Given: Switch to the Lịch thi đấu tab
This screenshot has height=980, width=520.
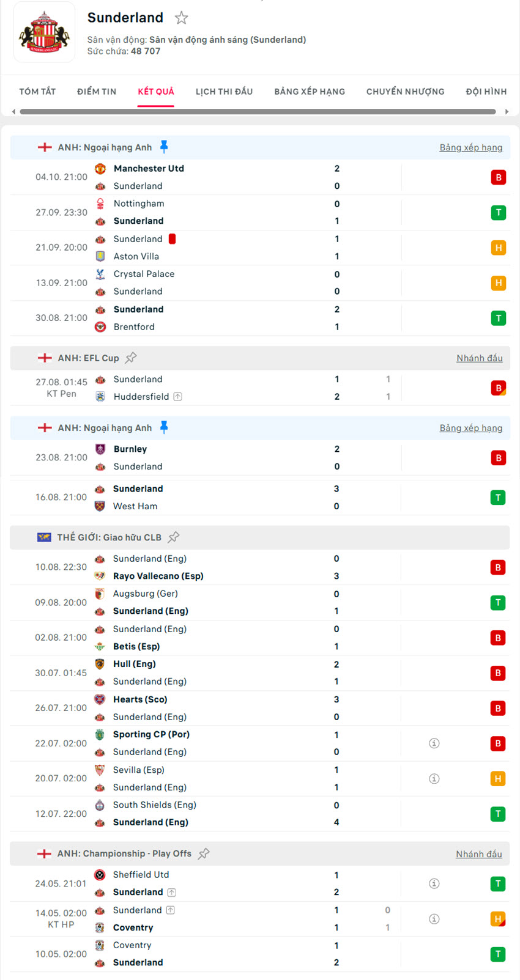Looking at the screenshot, I should point(224,92).
